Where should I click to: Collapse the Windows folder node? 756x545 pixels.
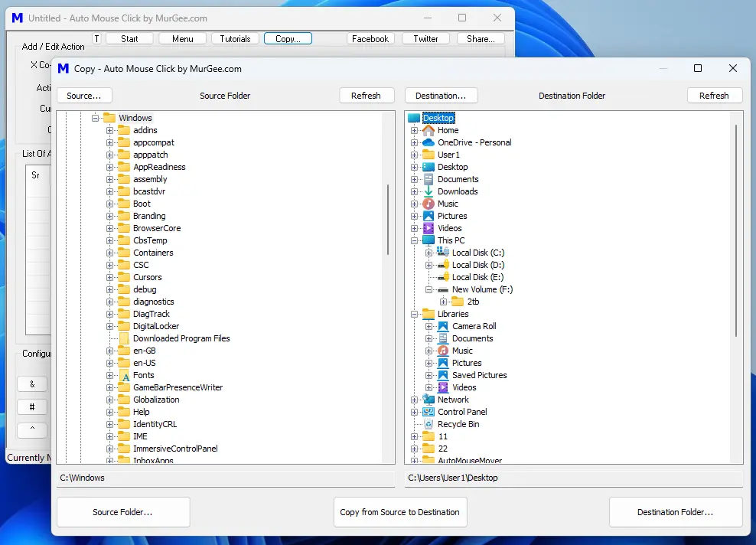point(95,118)
